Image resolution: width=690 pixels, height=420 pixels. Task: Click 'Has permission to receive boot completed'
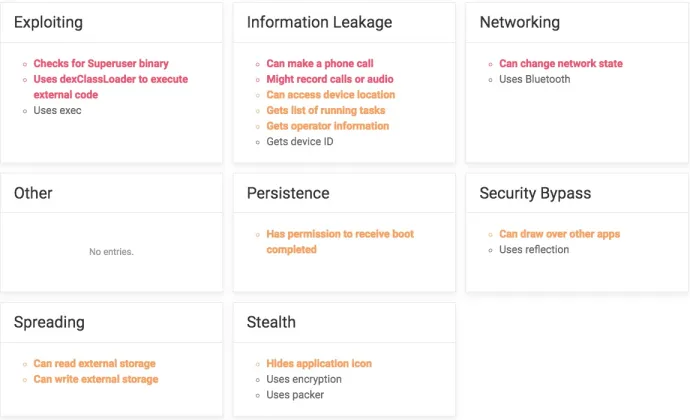tap(340, 242)
